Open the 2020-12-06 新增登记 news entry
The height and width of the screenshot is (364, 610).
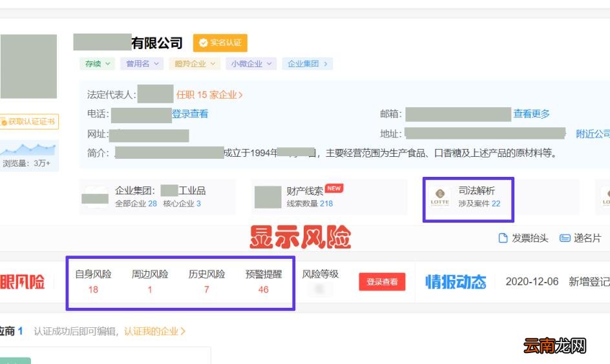[558, 281]
